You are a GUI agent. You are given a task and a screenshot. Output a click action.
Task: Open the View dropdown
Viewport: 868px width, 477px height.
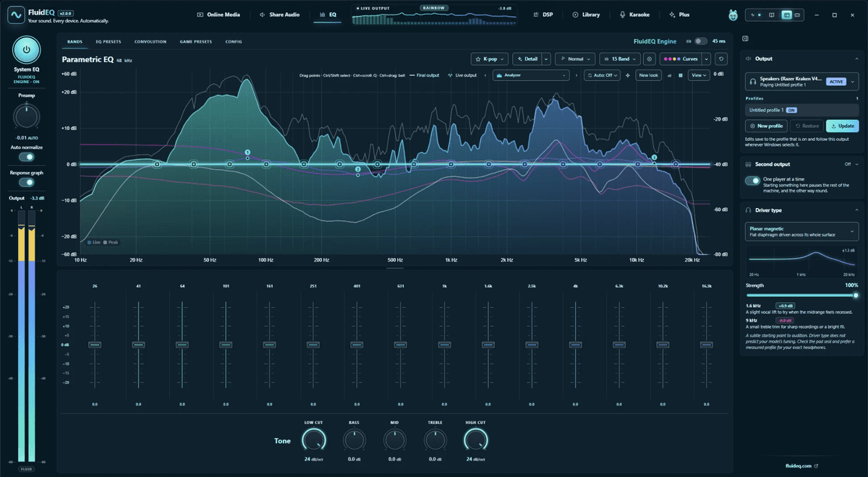tap(699, 75)
